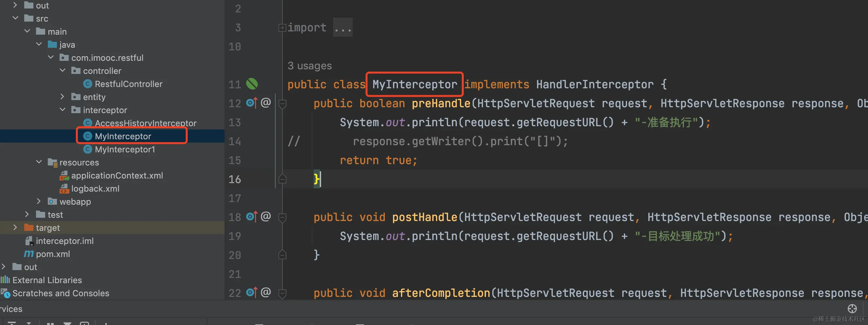Click the applicationContext.xml Spring config icon
The image size is (868, 325).
pos(64,175)
